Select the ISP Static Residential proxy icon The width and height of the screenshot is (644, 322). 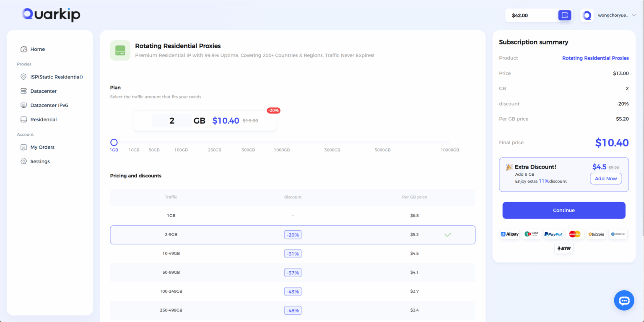24,77
